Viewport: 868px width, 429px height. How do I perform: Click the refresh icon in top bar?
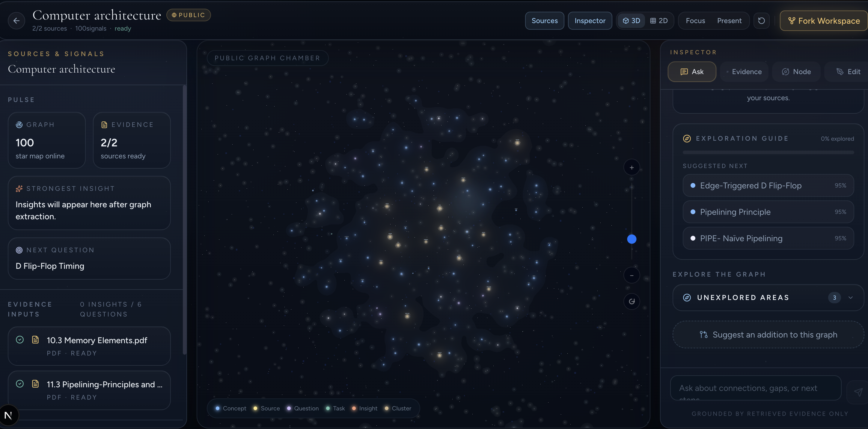tap(761, 21)
